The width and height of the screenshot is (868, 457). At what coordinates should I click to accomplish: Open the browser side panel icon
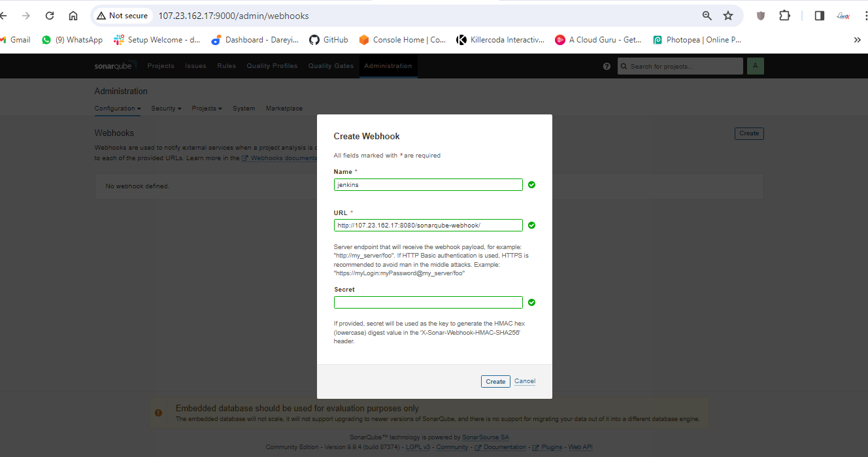point(819,16)
